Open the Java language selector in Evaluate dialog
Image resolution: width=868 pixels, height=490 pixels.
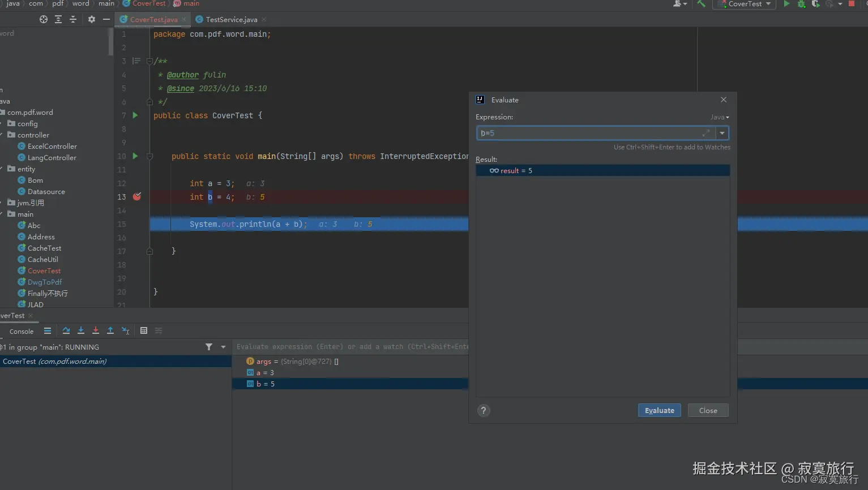pos(720,117)
